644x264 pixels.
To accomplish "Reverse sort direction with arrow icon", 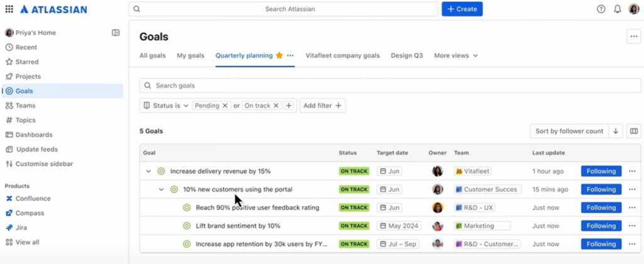I will pyautogui.click(x=616, y=131).
